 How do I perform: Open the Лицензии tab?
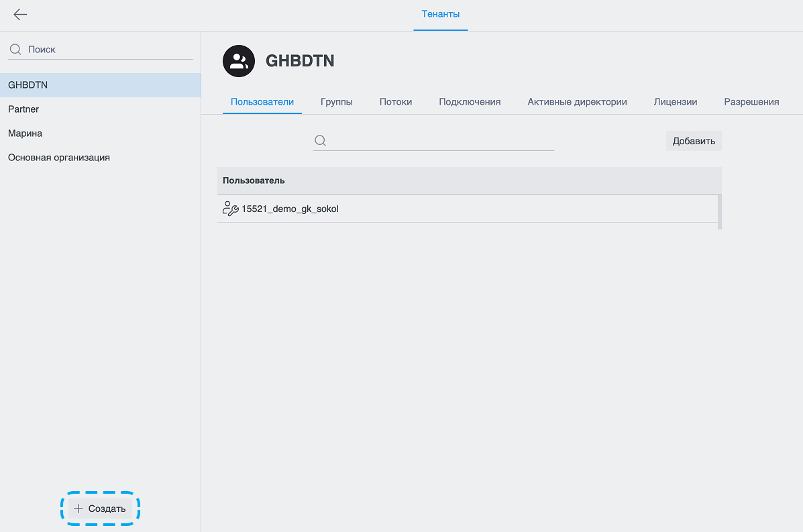pyautogui.click(x=675, y=102)
